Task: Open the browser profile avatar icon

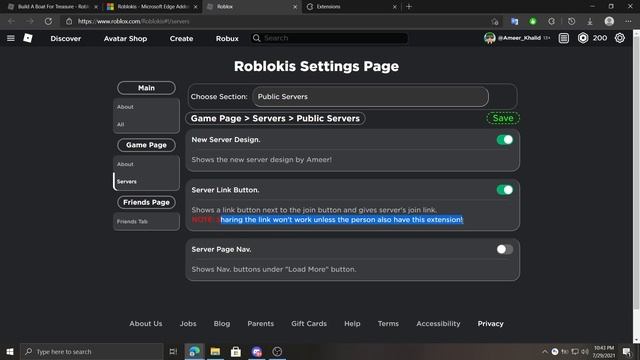Action: coord(609,21)
